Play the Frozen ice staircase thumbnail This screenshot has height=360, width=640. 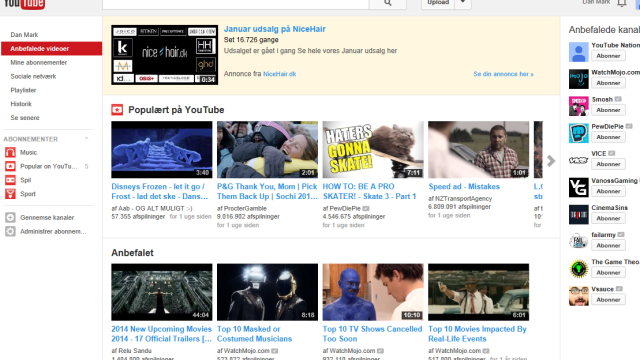[x=162, y=149]
